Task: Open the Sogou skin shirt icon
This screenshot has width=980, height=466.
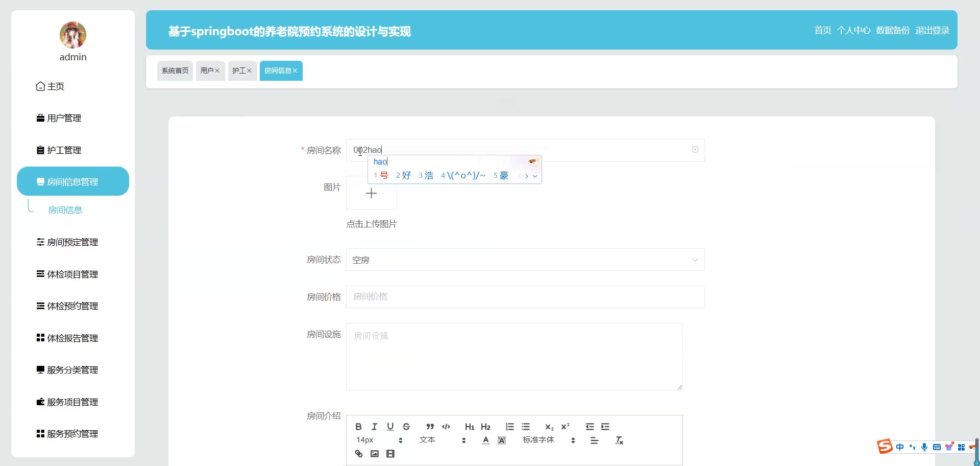Action: [x=949, y=447]
